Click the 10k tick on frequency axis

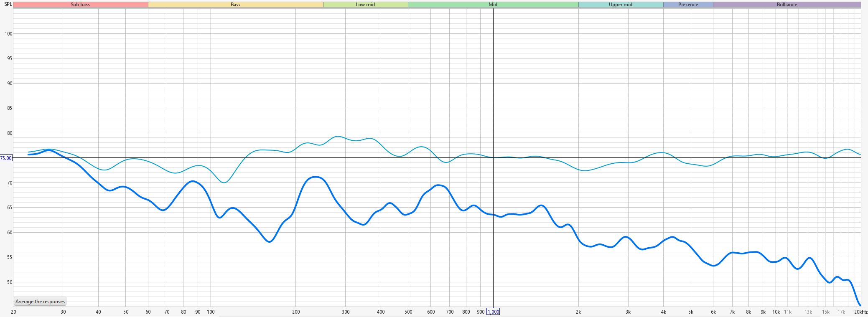coord(776,312)
